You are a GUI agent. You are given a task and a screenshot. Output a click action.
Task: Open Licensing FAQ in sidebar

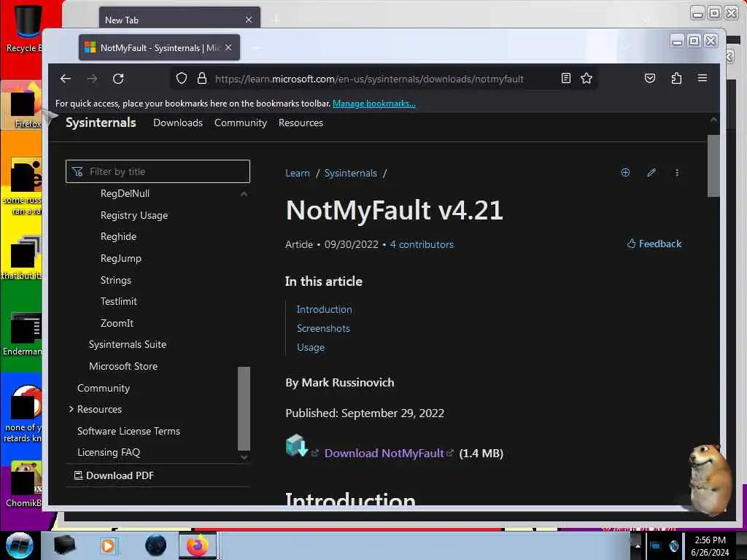coord(109,452)
